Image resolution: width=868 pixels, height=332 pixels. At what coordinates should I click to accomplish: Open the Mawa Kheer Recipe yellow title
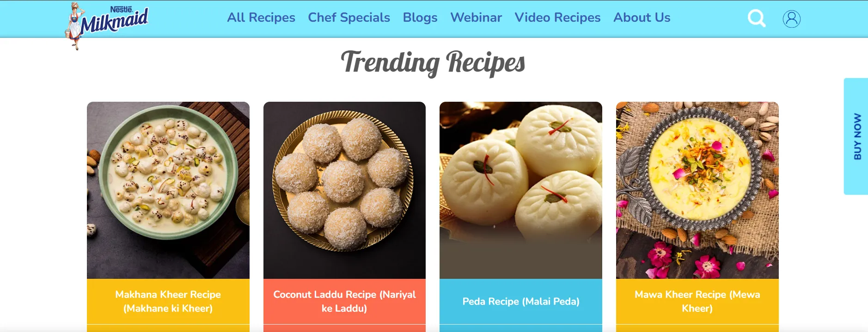pyautogui.click(x=697, y=301)
